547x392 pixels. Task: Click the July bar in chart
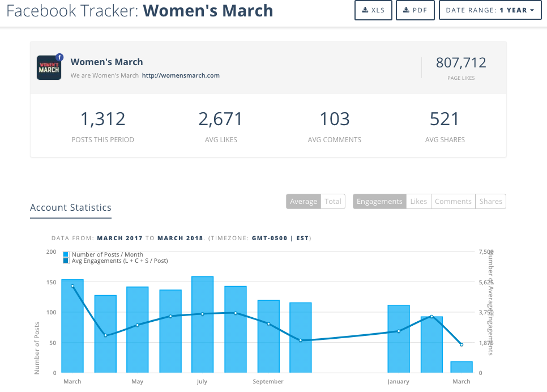[202, 325]
